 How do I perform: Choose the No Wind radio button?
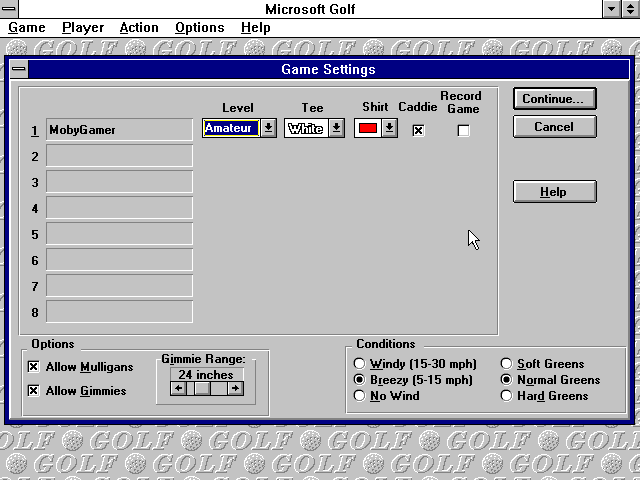pyautogui.click(x=360, y=396)
